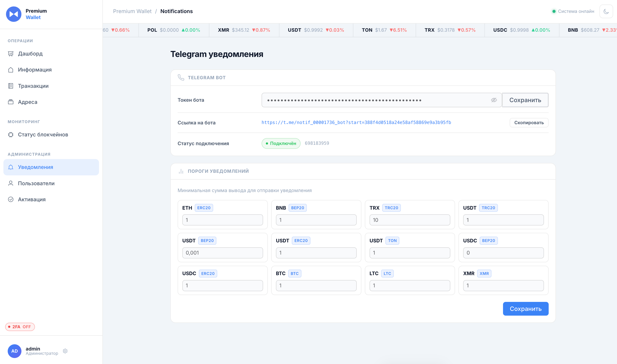This screenshot has width=617, height=364.
Task: Click the checkmark circle icon beside Активация
Action: (x=10, y=199)
